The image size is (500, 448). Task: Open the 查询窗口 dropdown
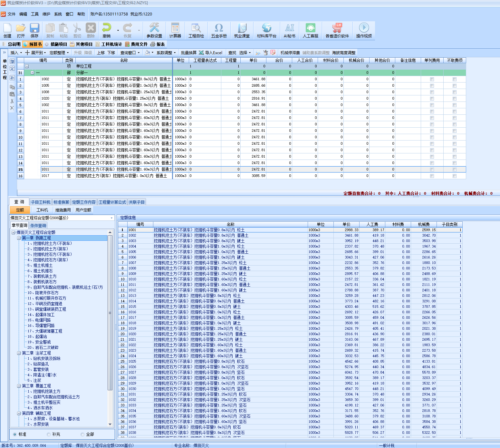point(130,53)
